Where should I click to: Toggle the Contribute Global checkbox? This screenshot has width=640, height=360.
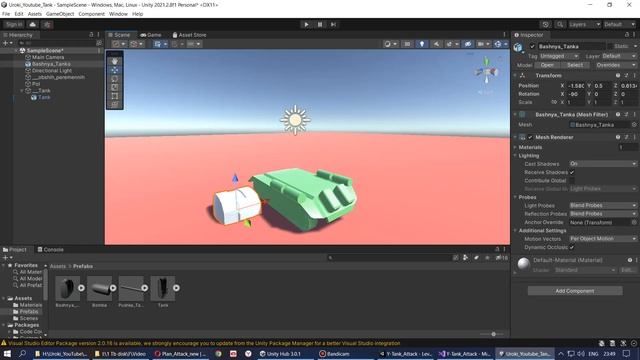[x=572, y=180]
